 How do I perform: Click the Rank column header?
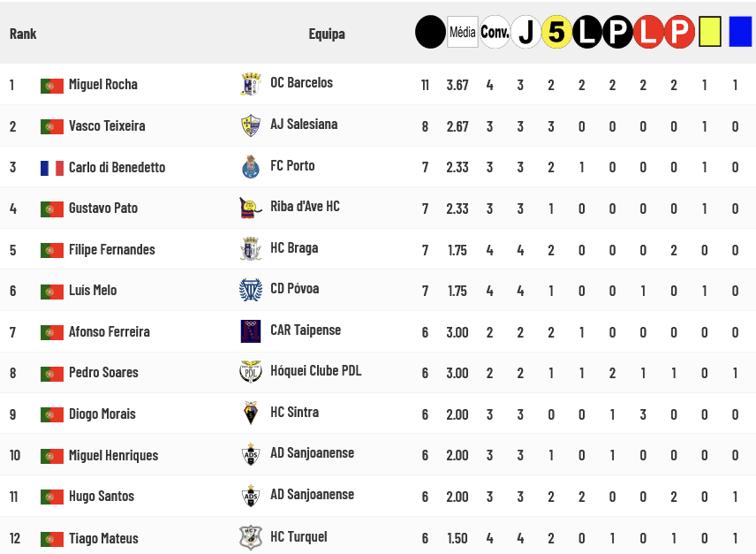23,34
